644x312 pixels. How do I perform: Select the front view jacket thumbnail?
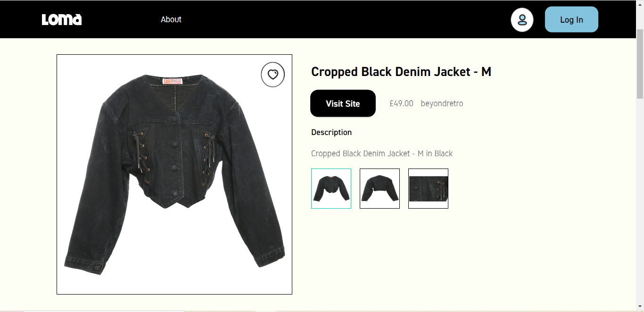pyautogui.click(x=331, y=188)
